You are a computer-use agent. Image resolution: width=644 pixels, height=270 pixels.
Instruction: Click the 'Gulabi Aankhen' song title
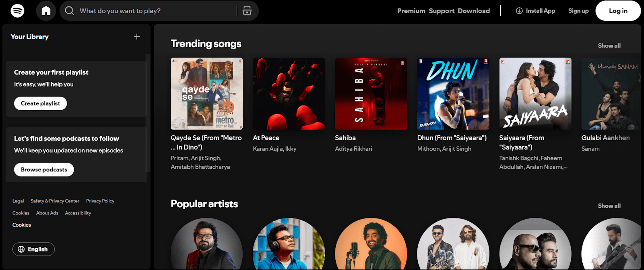click(605, 138)
